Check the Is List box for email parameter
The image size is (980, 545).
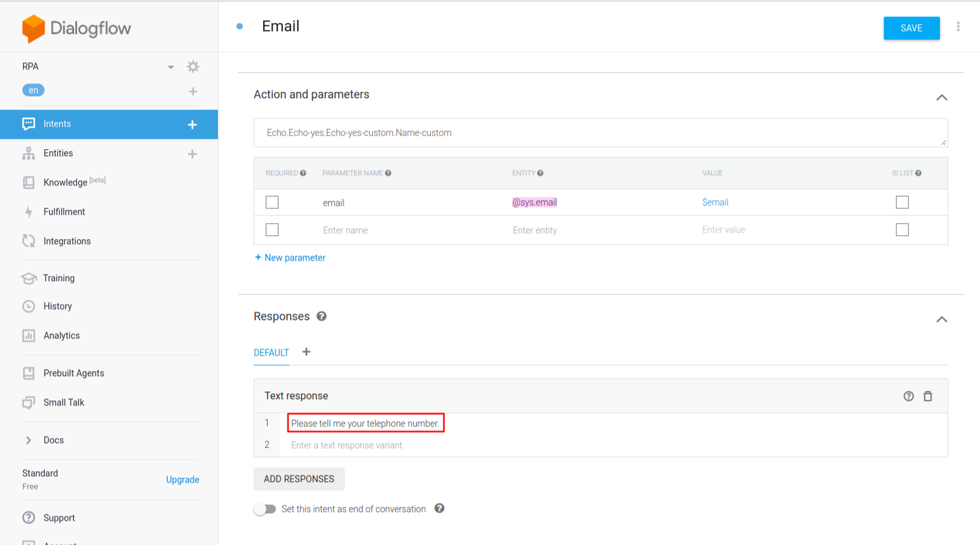click(902, 203)
